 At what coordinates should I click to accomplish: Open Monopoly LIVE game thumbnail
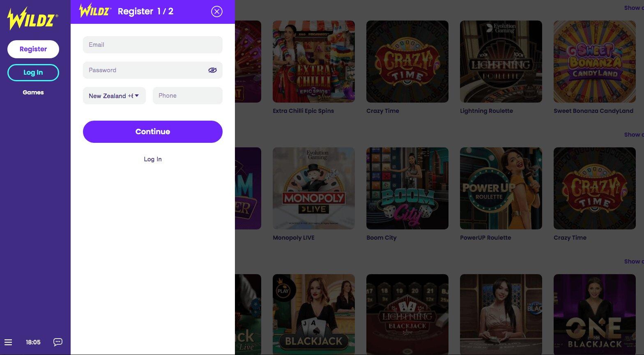point(313,188)
